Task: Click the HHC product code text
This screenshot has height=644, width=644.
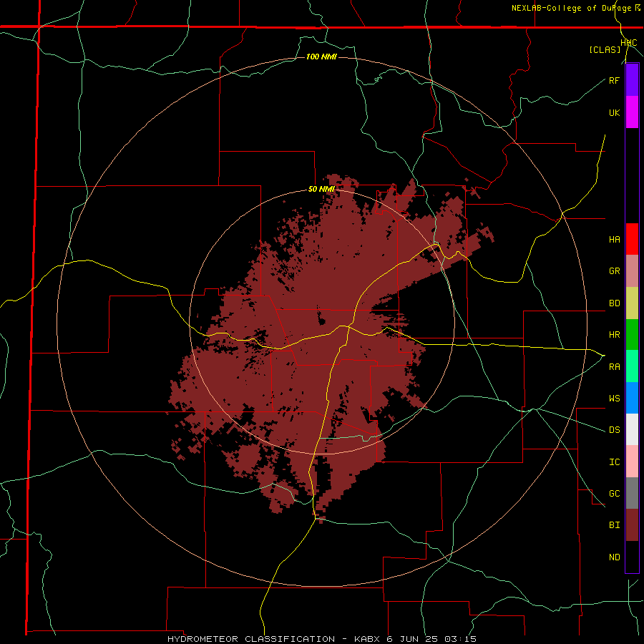Action: (628, 43)
